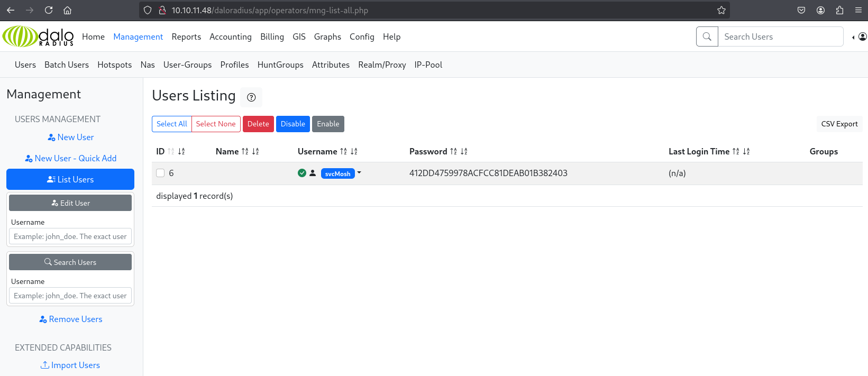Sort ID column in ascending order

pos(171,152)
